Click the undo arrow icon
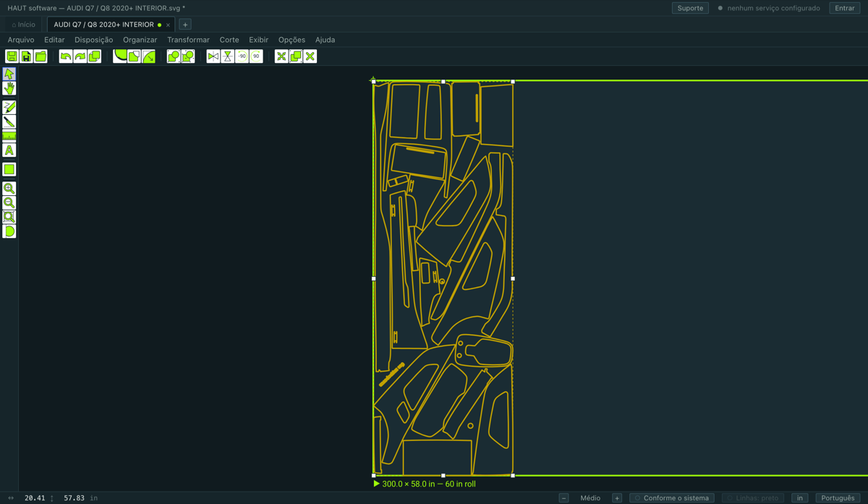868x504 pixels. coord(66,56)
